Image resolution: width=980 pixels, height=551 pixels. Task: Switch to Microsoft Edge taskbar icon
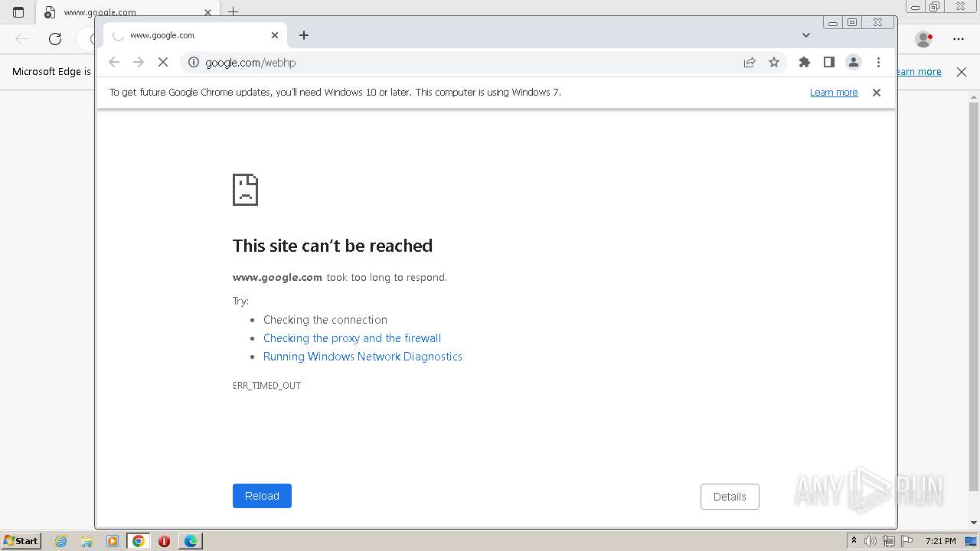coord(190,541)
